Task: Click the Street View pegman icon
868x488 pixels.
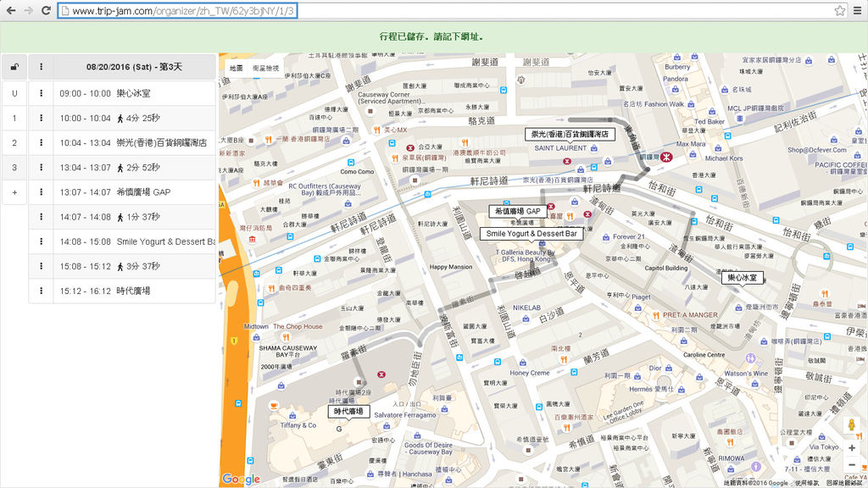Action: click(852, 425)
